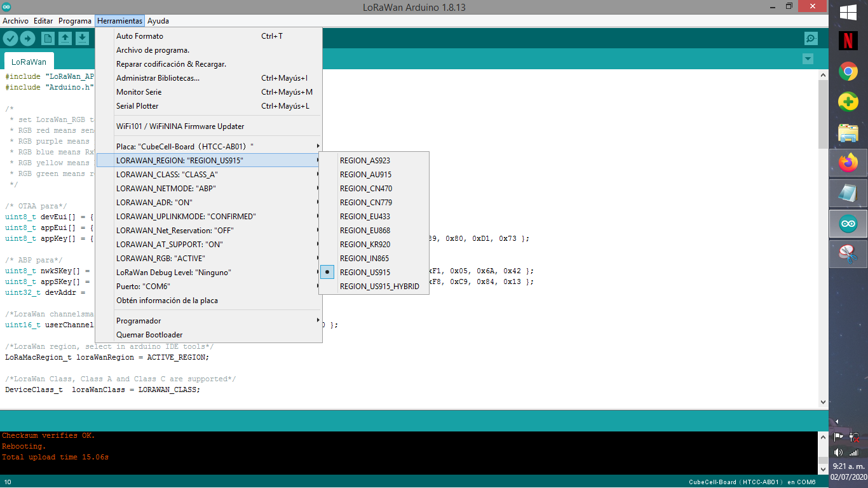Expand the LORAWAN_CLASS submenu
Image resolution: width=868 pixels, height=488 pixels.
(x=209, y=175)
